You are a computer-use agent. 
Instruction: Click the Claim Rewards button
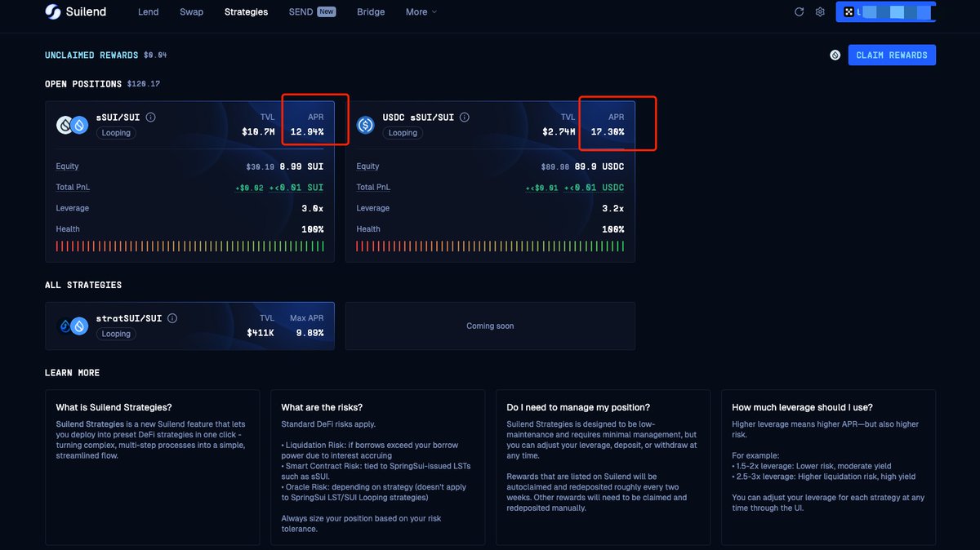click(x=892, y=55)
